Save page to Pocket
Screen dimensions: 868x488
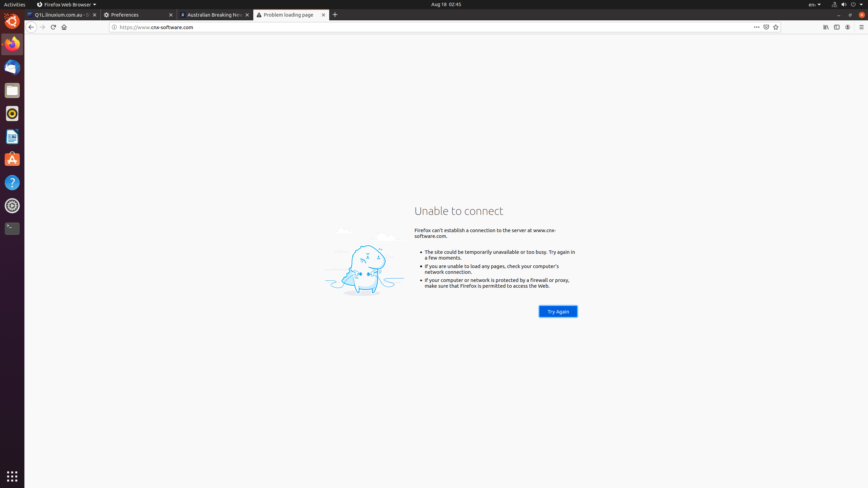[766, 27]
